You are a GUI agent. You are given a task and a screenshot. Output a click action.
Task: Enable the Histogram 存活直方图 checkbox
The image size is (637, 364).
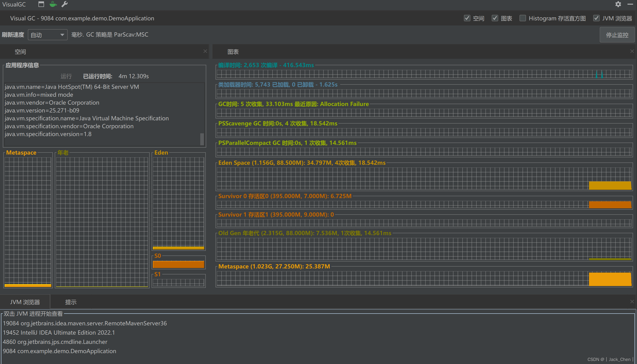(522, 18)
